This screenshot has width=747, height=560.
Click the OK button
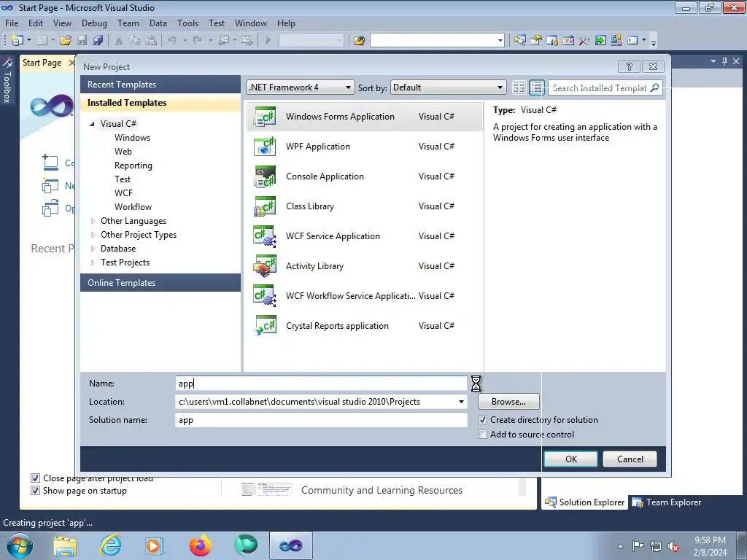(570, 459)
